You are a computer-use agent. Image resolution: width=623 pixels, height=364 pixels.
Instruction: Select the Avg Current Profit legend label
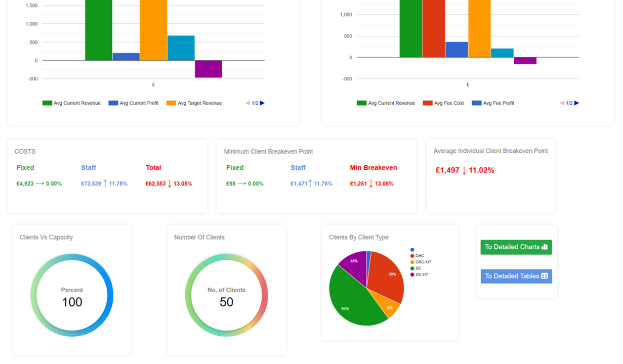click(x=139, y=103)
